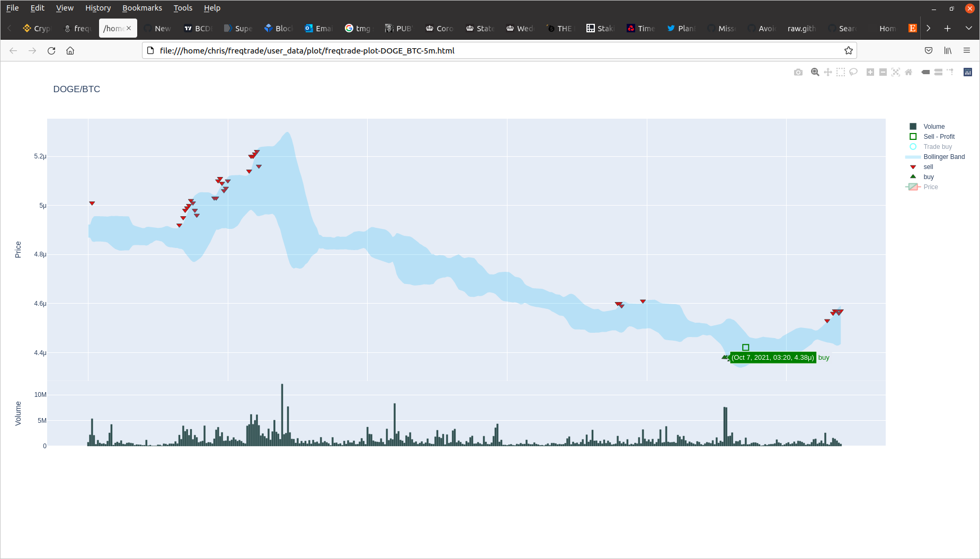Screen dimensions: 980x559
Task: Open the Firefox application menu
Action: (x=967, y=50)
